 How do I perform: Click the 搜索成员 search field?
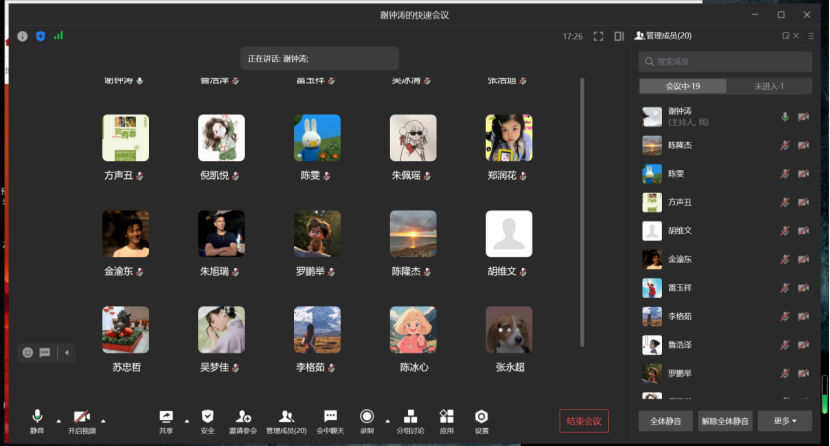[x=725, y=62]
